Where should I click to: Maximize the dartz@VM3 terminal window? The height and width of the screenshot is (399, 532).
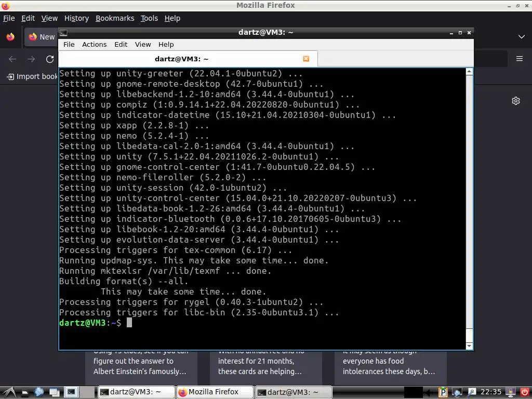pos(460,33)
